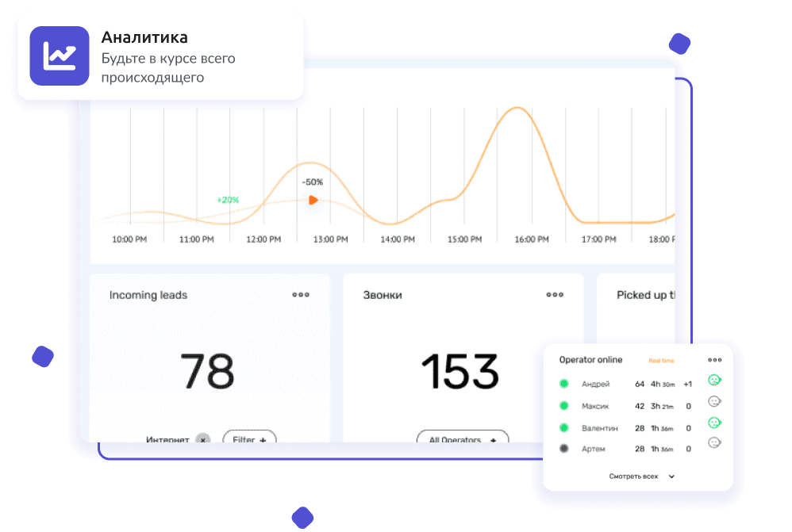The image size is (792, 532).
Task: Click Артем's gray offline status dot
Action: click(x=564, y=449)
